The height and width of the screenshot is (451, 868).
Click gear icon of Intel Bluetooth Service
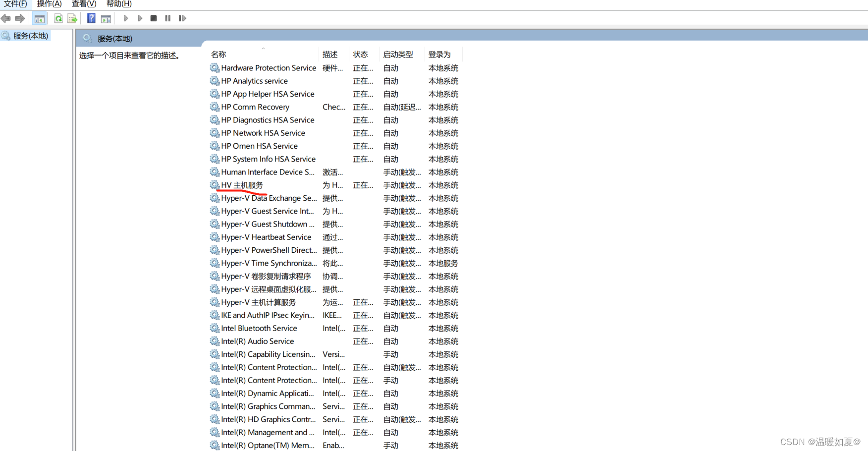[215, 328]
